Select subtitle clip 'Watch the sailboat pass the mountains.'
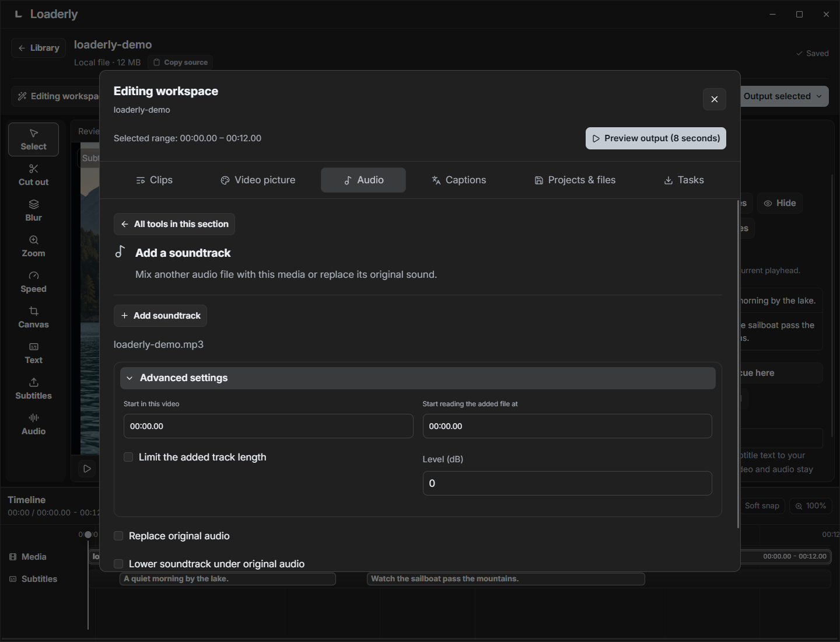 pos(506,579)
